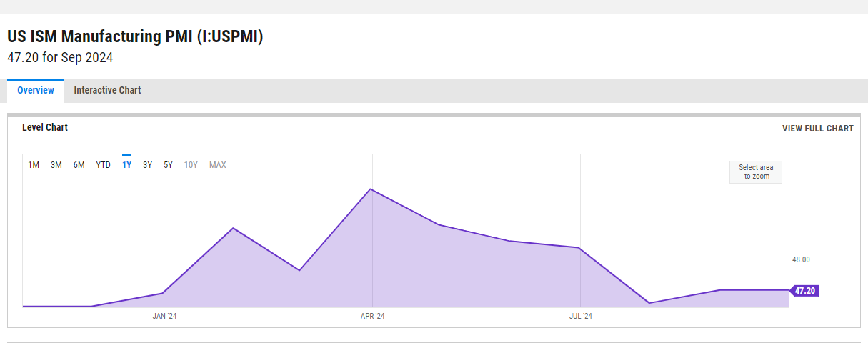Image resolution: width=868 pixels, height=343 pixels.
Task: Choose the 6M range option
Action: click(x=79, y=165)
